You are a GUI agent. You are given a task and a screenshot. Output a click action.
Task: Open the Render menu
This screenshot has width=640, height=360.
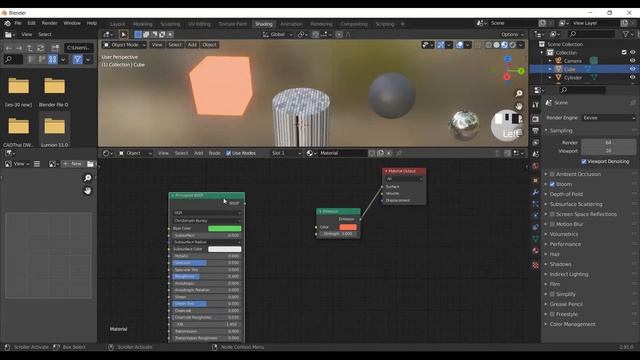pos(49,23)
